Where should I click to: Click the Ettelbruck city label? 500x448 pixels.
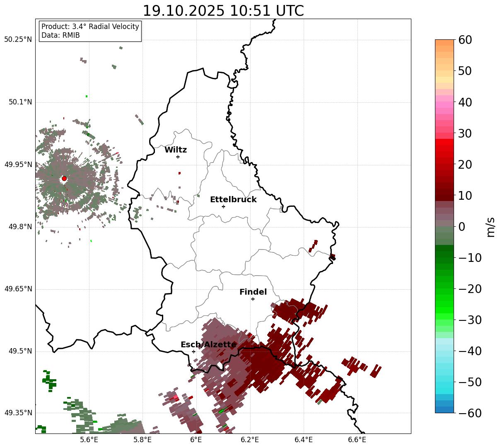[233, 200]
